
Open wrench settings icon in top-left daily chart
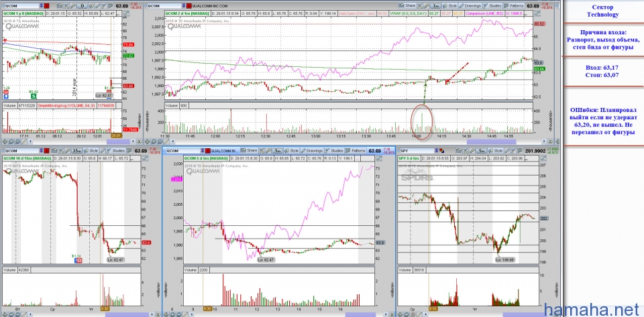(73, 6)
